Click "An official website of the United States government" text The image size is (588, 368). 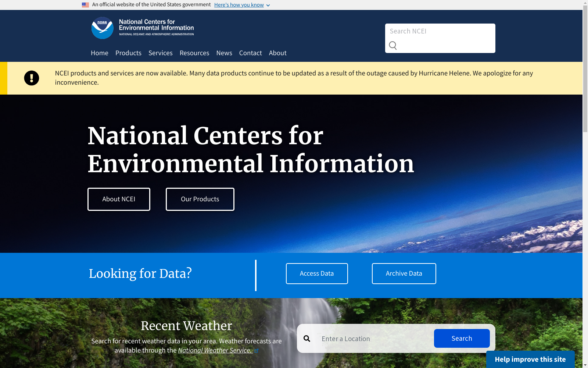(x=151, y=5)
